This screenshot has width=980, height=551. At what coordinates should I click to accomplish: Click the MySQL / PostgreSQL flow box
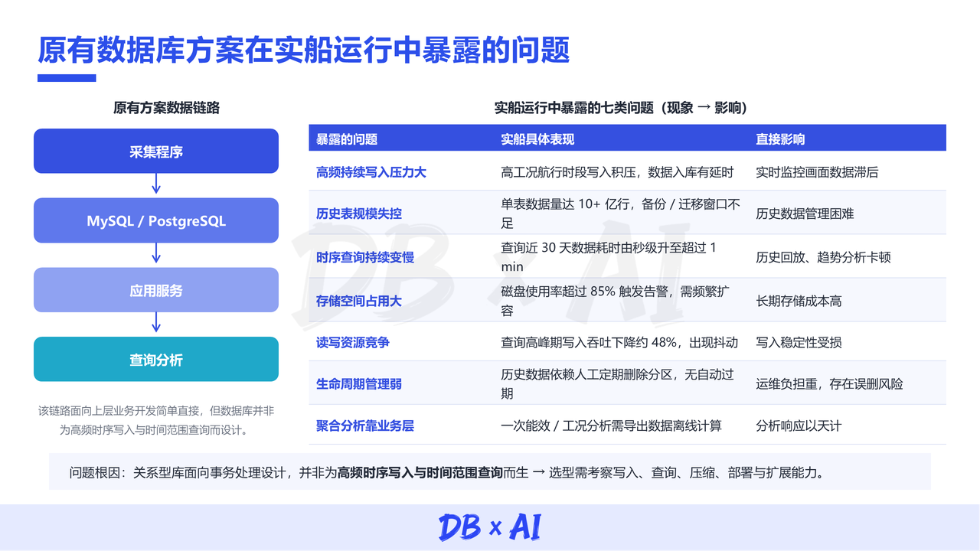point(156,220)
